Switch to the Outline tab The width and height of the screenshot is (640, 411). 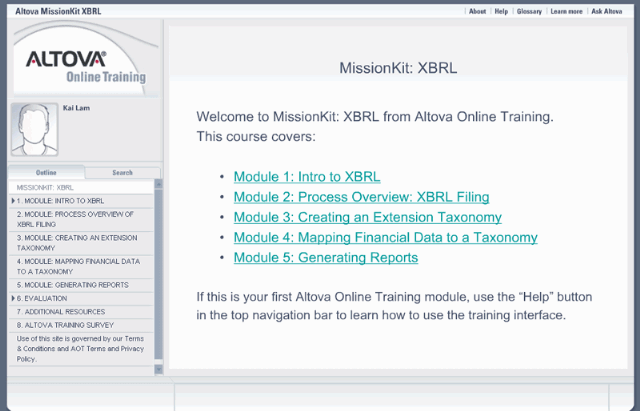click(x=46, y=172)
